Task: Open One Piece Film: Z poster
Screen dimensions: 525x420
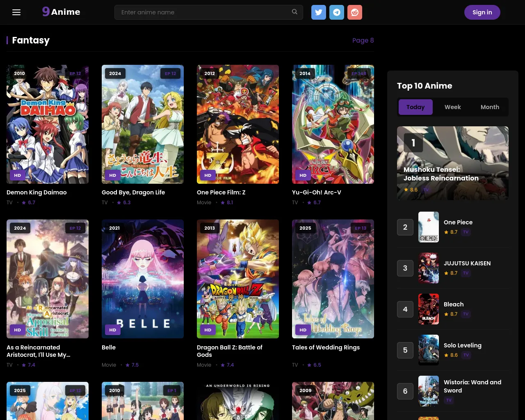Action: point(238,124)
